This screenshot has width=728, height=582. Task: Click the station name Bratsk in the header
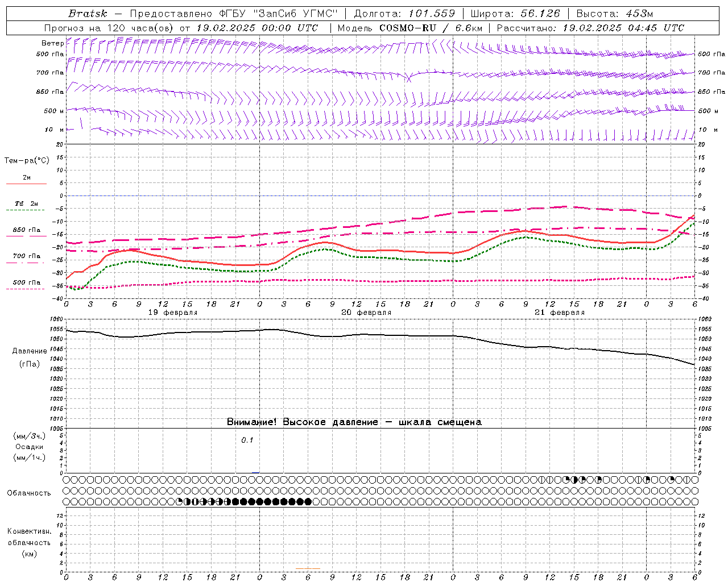pyautogui.click(x=88, y=14)
